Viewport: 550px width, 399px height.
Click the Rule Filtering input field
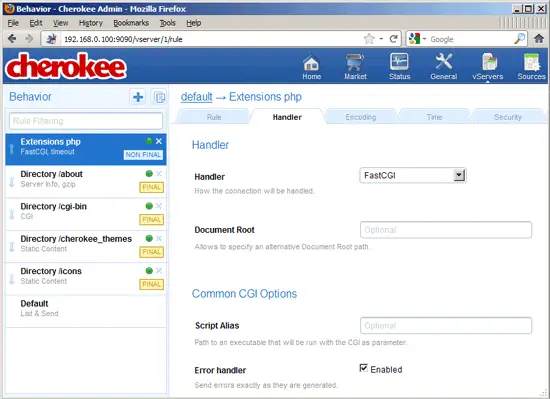click(x=86, y=121)
